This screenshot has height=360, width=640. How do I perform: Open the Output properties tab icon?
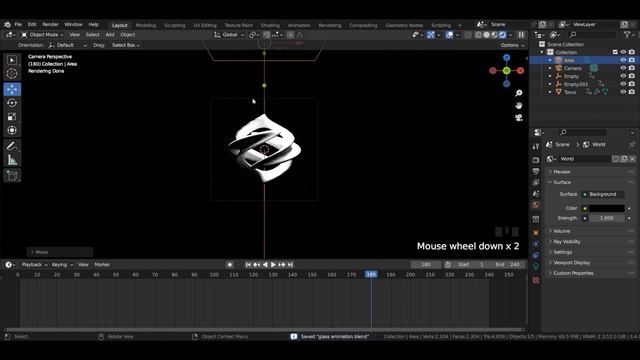[536, 171]
